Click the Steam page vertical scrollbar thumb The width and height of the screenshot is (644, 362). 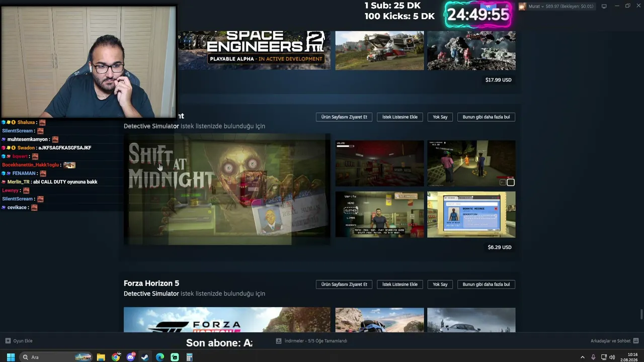641,315
